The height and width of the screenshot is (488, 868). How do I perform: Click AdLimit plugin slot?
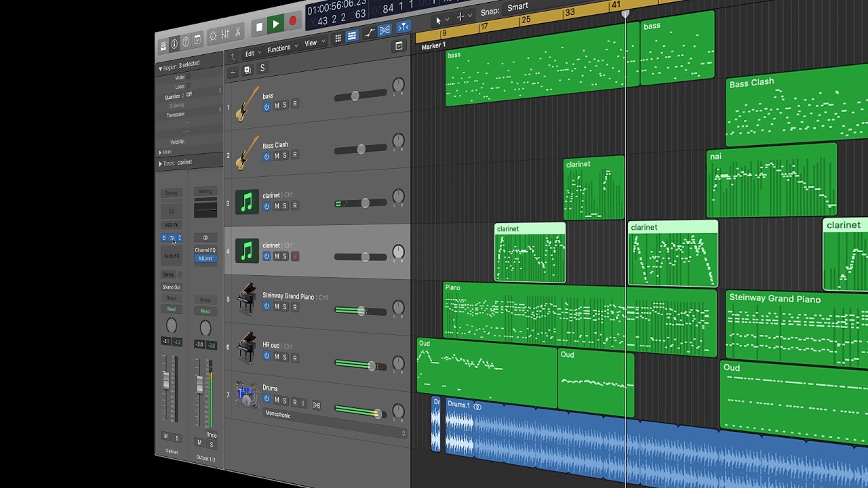205,258
